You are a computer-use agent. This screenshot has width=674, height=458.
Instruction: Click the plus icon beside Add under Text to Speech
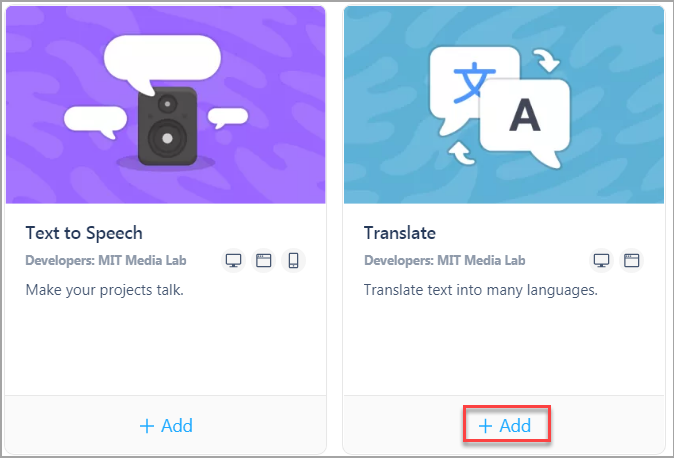click(147, 426)
